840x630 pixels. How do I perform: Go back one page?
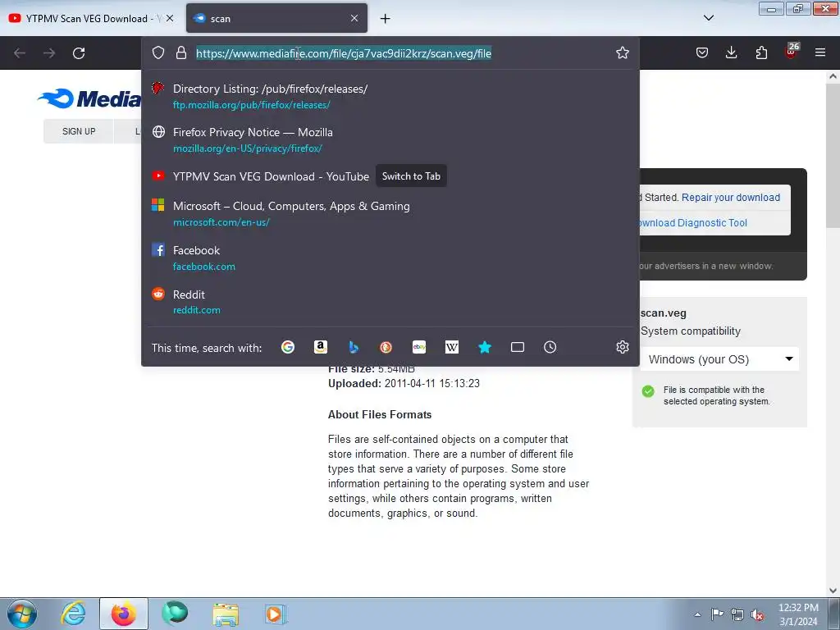click(x=20, y=53)
